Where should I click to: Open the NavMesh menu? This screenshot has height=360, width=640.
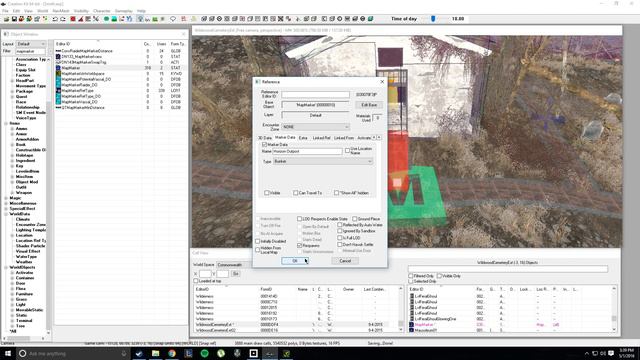[x=61, y=11]
